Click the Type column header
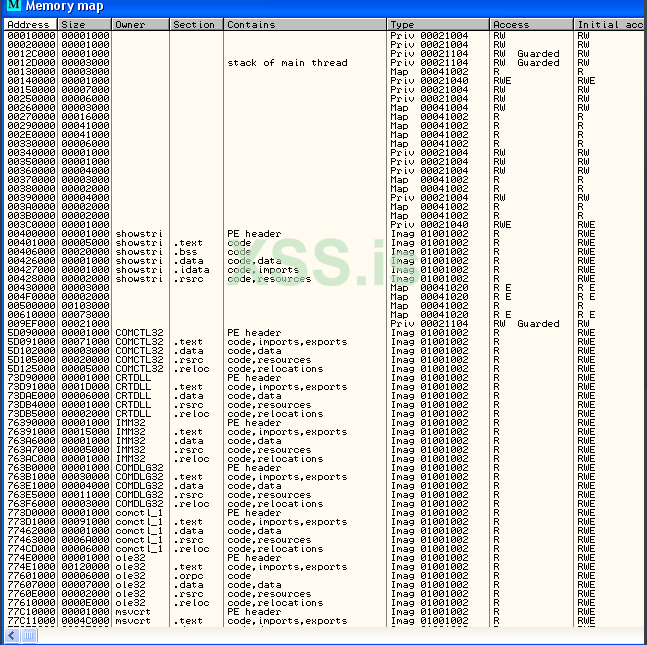647x645 pixels. tap(438, 25)
